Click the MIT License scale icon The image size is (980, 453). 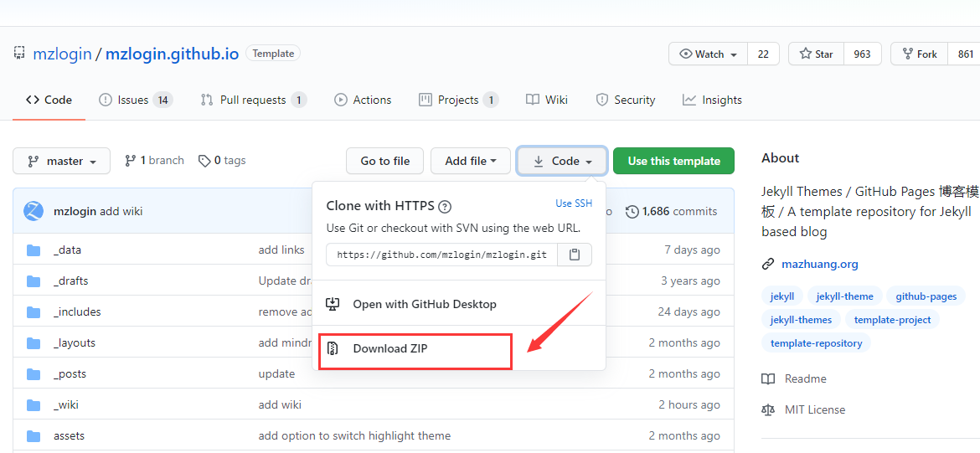pos(768,410)
